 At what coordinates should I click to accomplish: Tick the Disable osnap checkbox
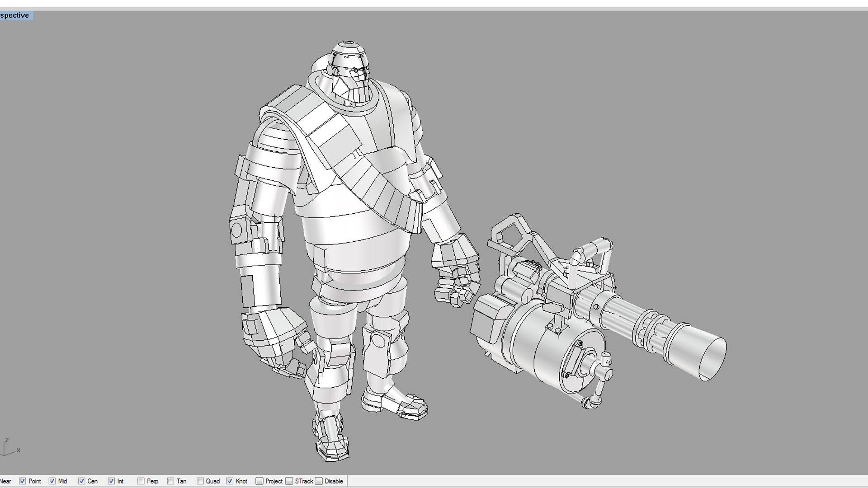coord(319,481)
